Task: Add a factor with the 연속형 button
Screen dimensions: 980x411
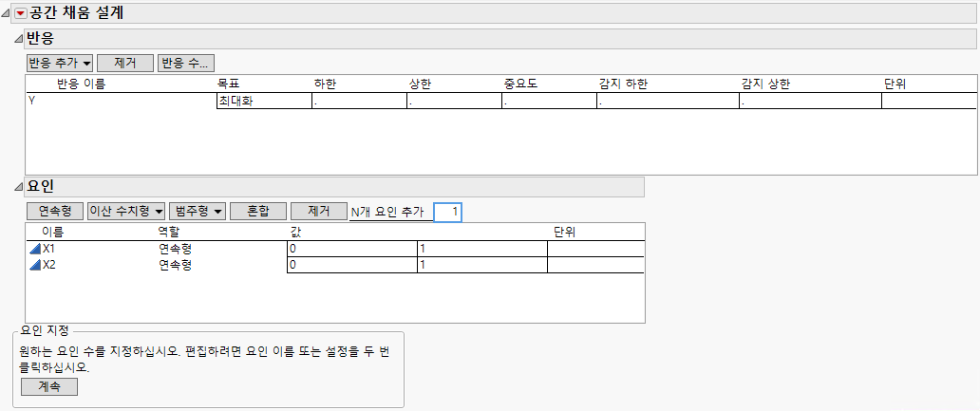Action: [55, 211]
